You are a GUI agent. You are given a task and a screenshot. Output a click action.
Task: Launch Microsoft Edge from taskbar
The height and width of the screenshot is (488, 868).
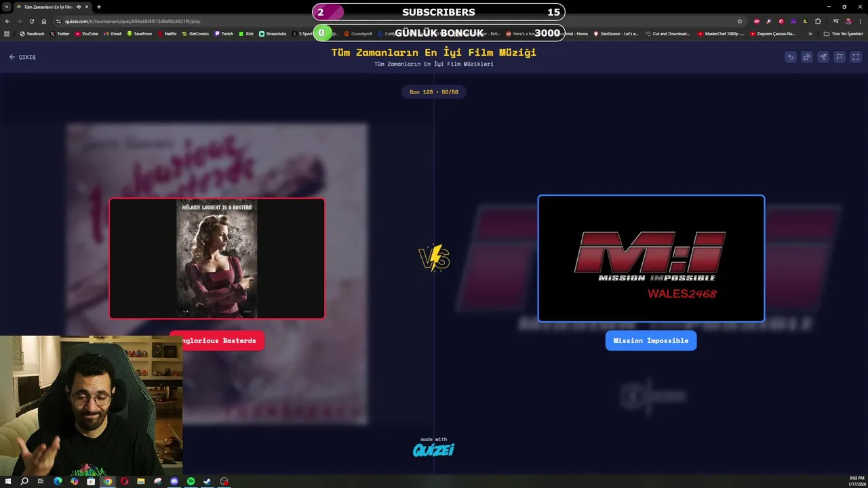(58, 481)
